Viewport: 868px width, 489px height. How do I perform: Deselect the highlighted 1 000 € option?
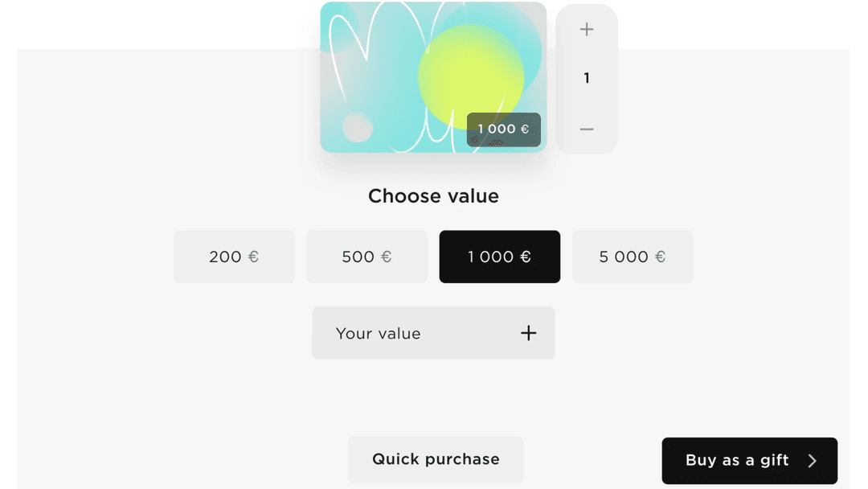(x=499, y=257)
